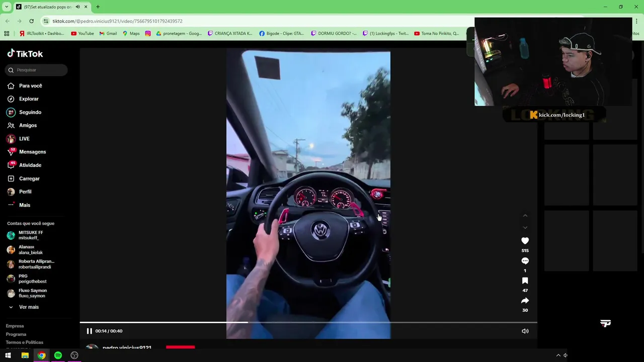View site information icon in address bar
Image resolution: width=644 pixels, height=362 pixels.
46,21
